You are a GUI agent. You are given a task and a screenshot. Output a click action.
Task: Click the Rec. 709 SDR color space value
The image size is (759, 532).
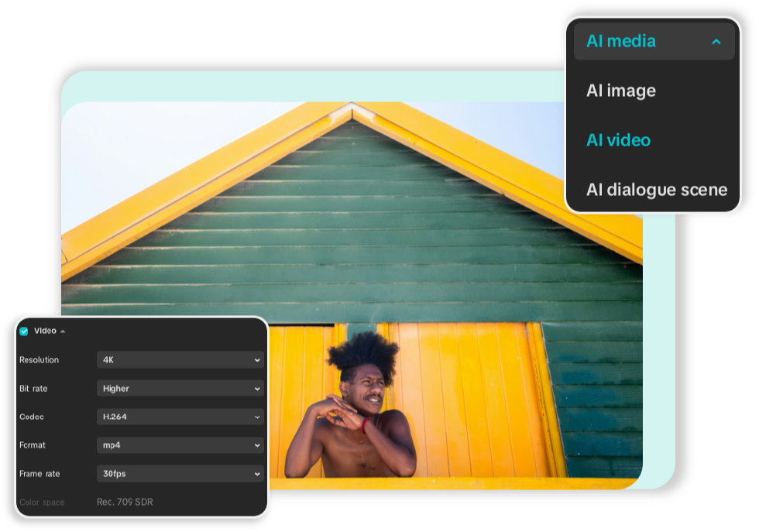click(x=125, y=502)
